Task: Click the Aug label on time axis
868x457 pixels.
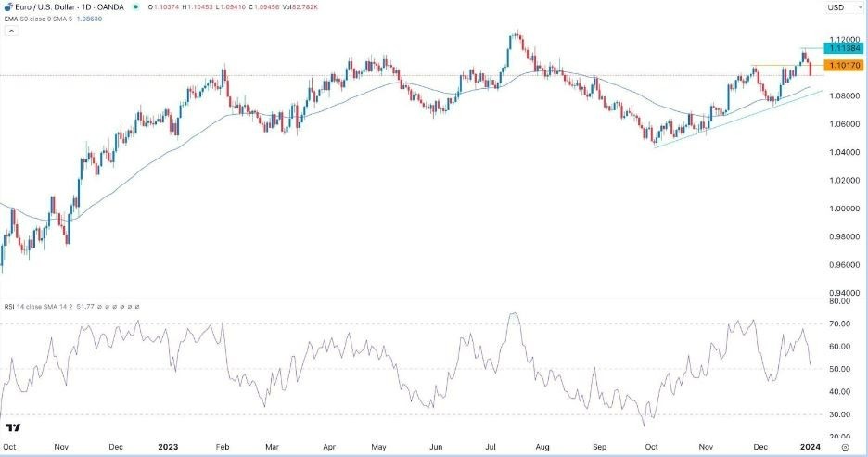Action: pos(542,447)
